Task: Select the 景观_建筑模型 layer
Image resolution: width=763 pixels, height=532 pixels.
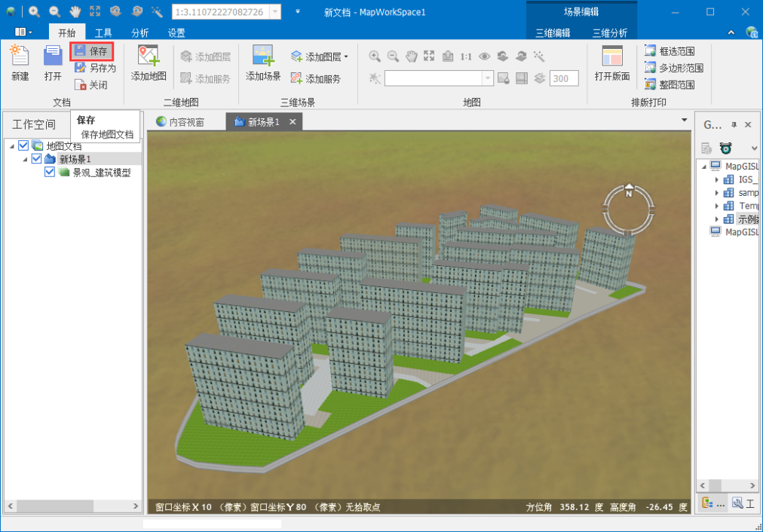Action: 102,173
